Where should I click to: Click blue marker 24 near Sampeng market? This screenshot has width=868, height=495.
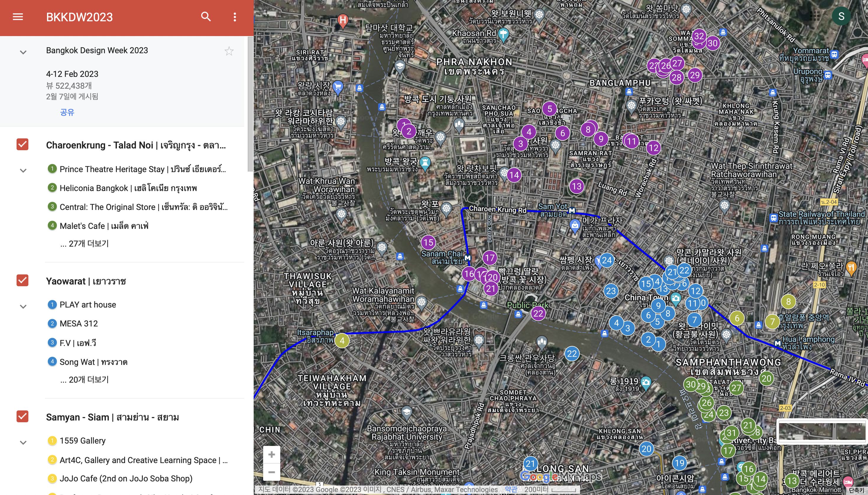(607, 261)
